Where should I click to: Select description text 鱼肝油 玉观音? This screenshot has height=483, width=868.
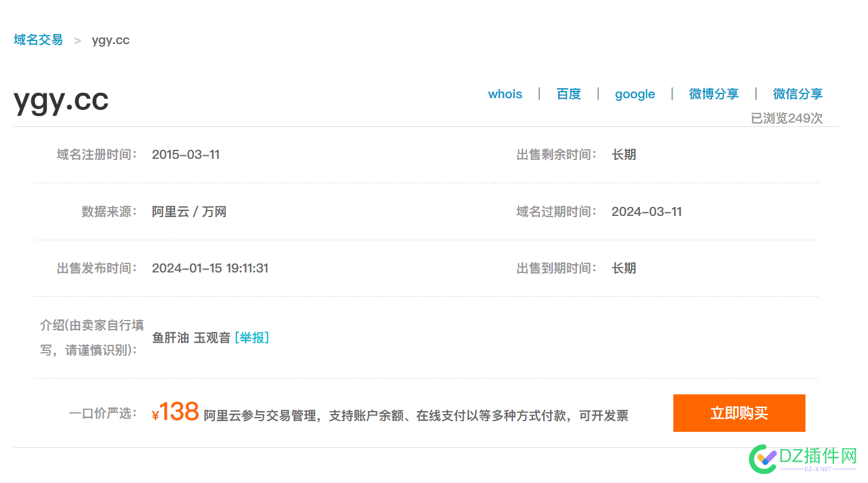point(191,338)
